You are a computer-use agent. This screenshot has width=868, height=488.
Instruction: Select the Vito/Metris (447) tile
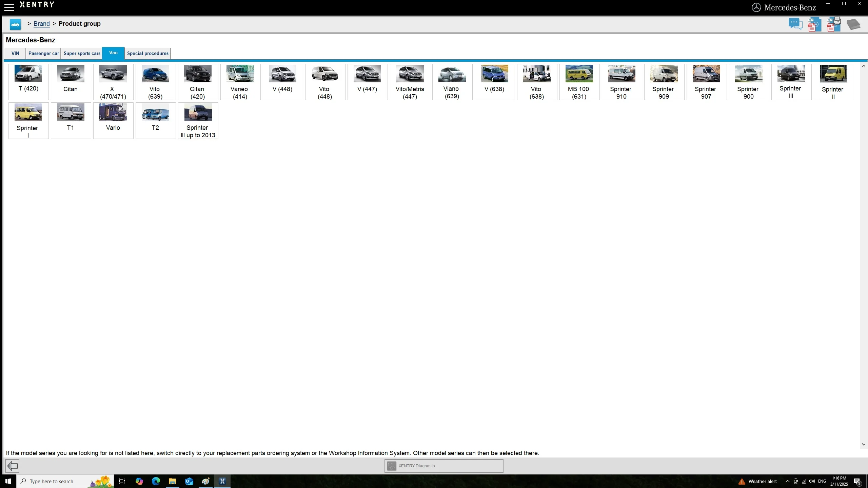point(410,82)
